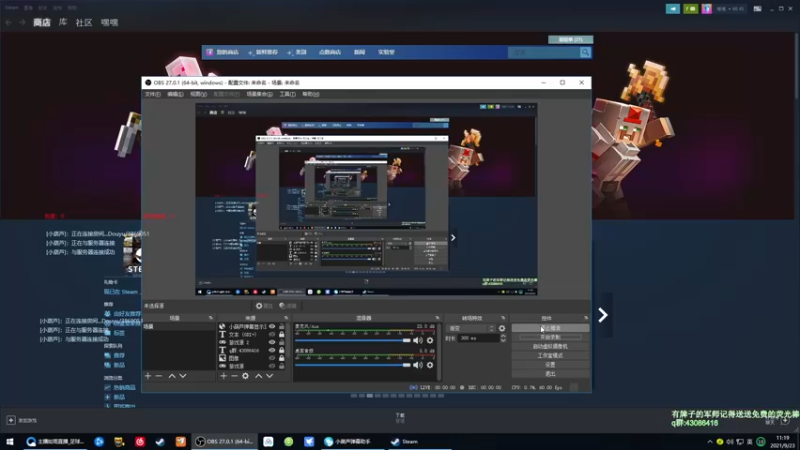Toggle visibility of q群 text source

(x=272, y=351)
